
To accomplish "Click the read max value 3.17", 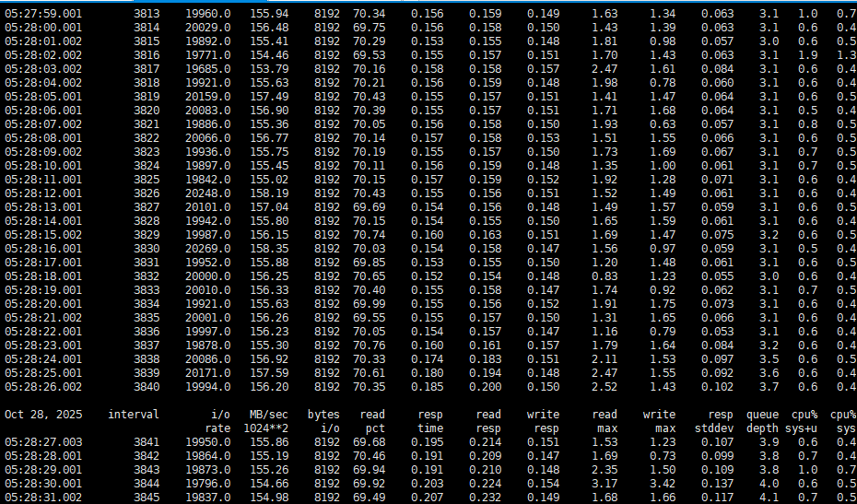I will 605,485.
